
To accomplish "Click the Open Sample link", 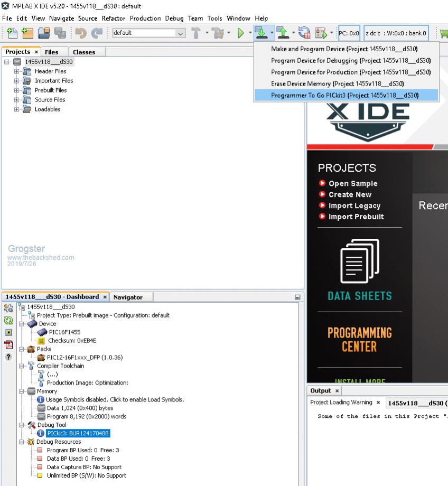I will (x=353, y=183).
